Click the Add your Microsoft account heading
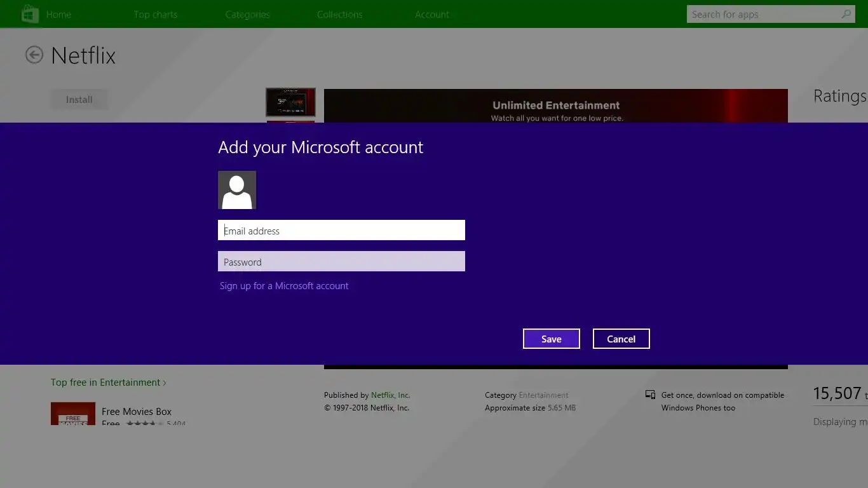The image size is (868, 488). pyautogui.click(x=321, y=147)
